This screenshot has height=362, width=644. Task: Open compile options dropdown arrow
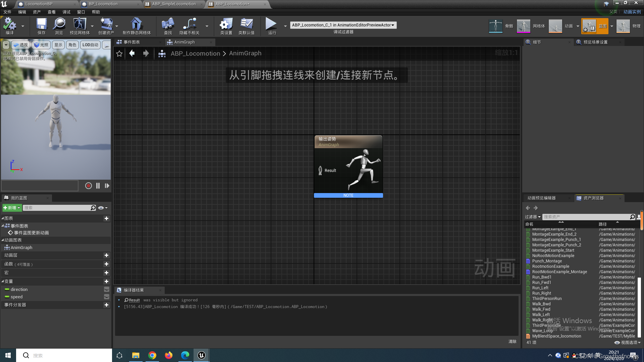(x=23, y=26)
